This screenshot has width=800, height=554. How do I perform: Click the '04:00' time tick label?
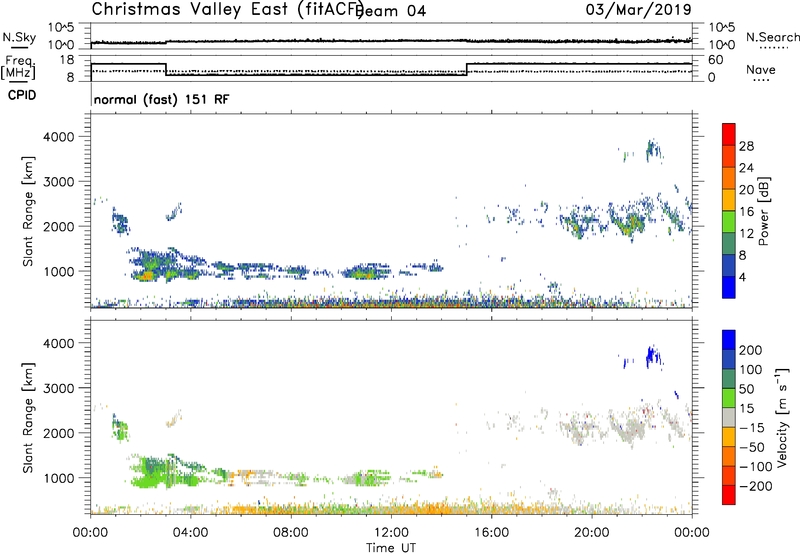tap(190, 533)
